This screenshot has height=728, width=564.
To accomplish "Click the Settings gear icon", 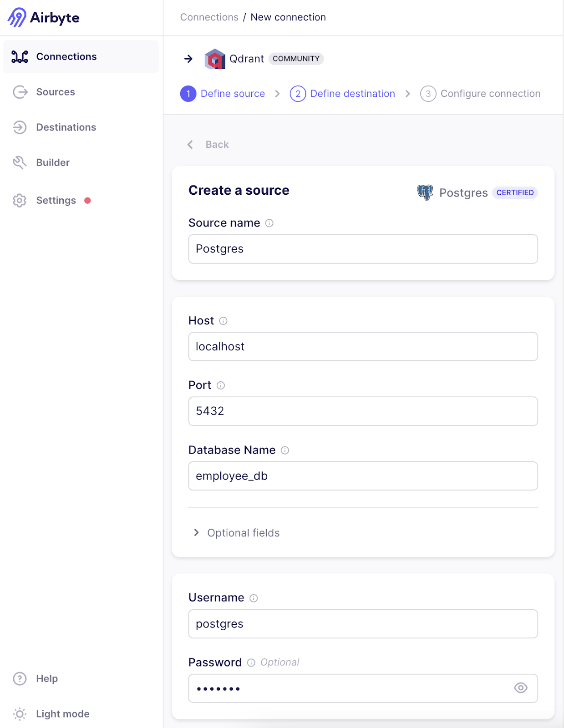I will pyautogui.click(x=20, y=200).
